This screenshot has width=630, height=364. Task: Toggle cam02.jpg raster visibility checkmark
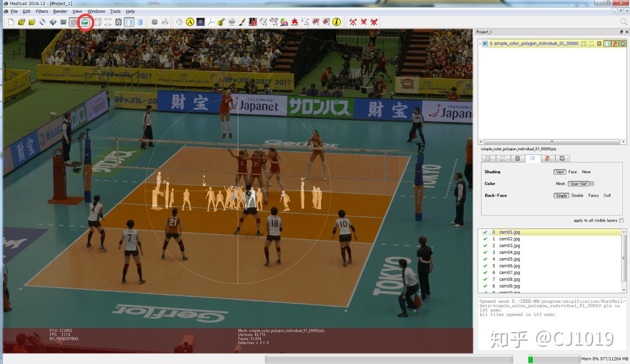tap(485, 239)
